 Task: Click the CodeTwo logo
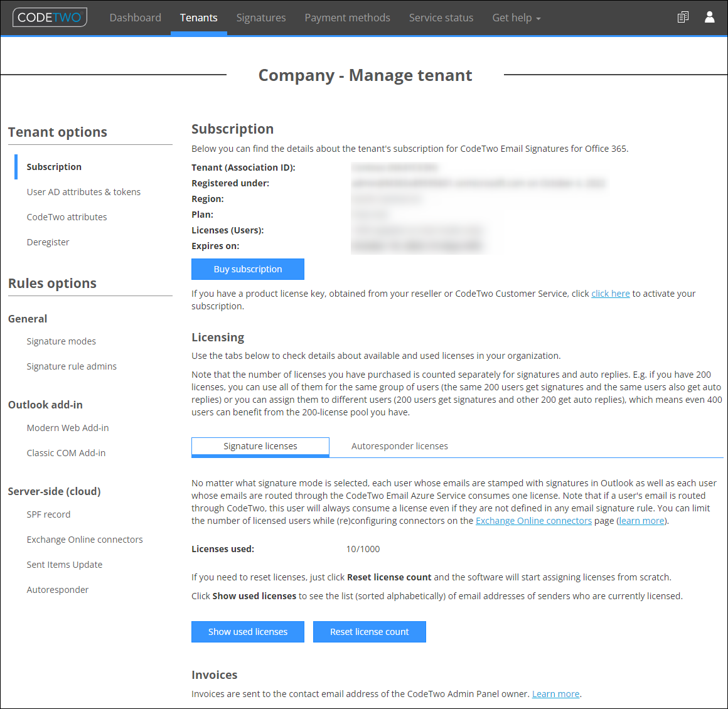tap(50, 18)
